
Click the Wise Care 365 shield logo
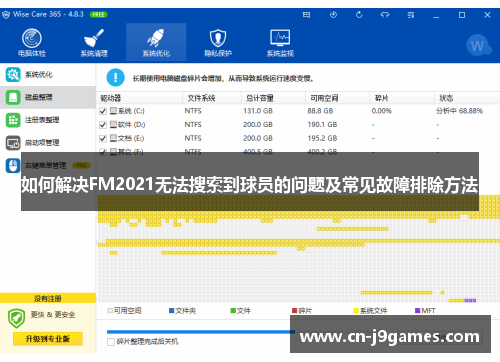tap(6, 15)
